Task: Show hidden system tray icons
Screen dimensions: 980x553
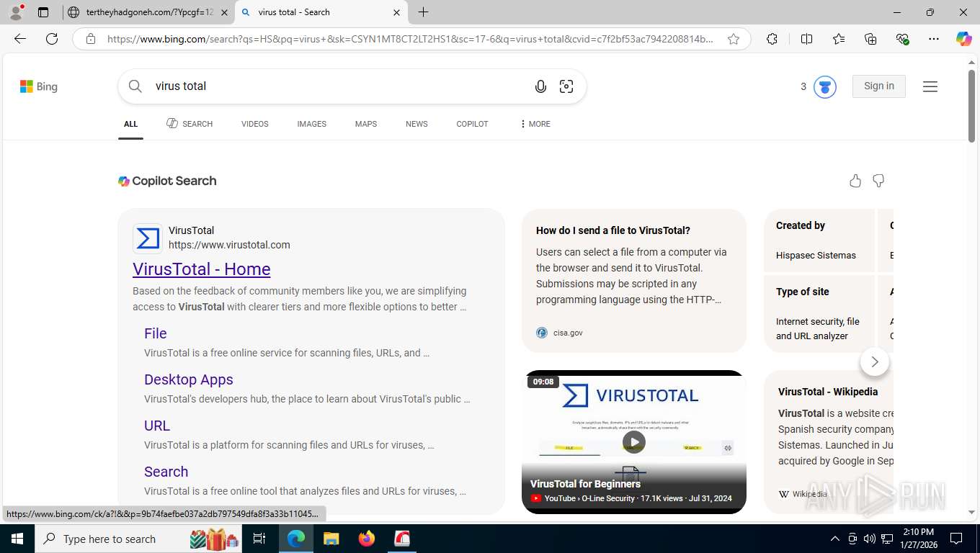Action: pyautogui.click(x=835, y=539)
